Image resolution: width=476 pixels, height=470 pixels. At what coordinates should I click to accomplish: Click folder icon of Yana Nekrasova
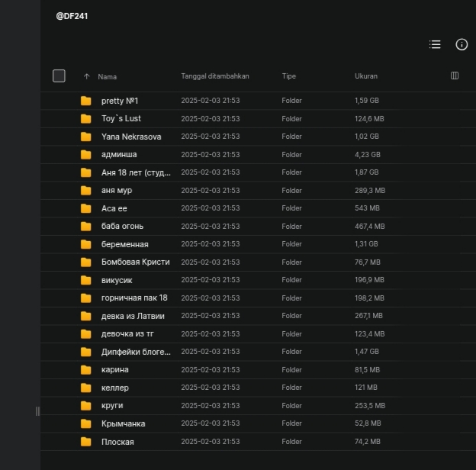pos(86,137)
